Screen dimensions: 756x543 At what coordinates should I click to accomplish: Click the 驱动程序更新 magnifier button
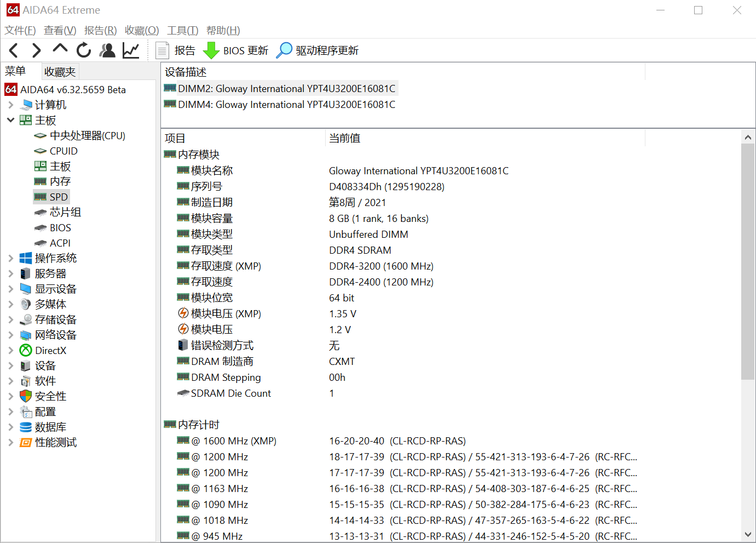[x=318, y=50]
